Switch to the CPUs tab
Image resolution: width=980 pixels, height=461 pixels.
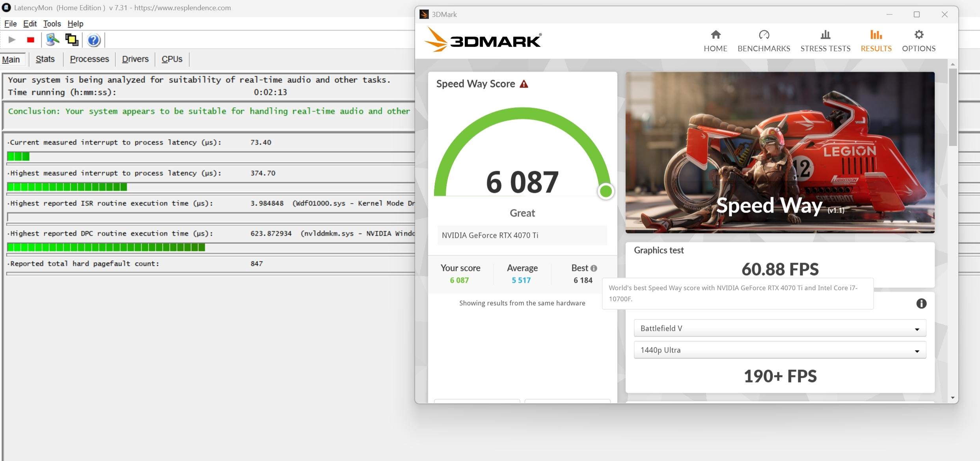[172, 59]
